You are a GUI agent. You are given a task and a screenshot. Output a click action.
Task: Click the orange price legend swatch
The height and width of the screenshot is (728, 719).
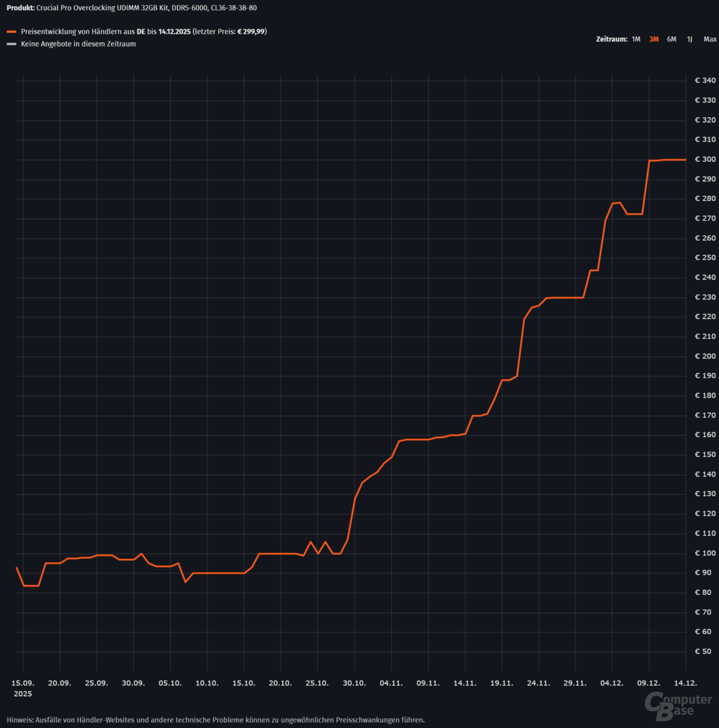(11, 32)
